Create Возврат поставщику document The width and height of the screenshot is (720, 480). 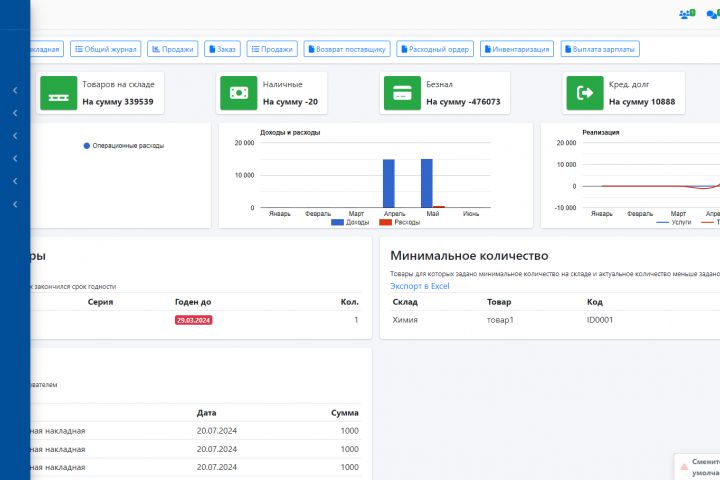click(x=347, y=49)
